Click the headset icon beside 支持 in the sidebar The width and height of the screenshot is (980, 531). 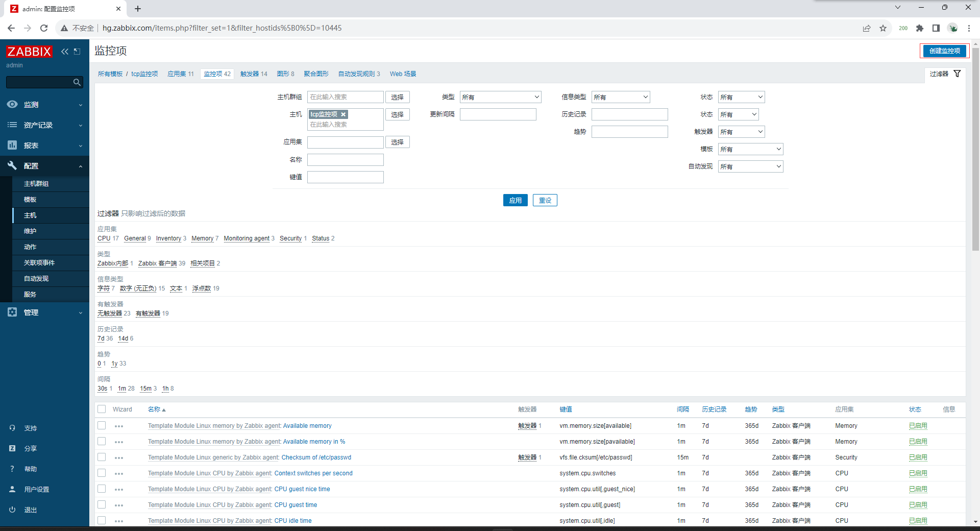point(12,428)
